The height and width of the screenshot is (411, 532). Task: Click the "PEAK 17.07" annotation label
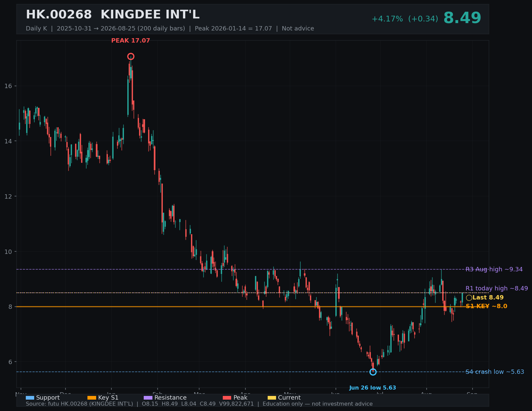coord(131,41)
